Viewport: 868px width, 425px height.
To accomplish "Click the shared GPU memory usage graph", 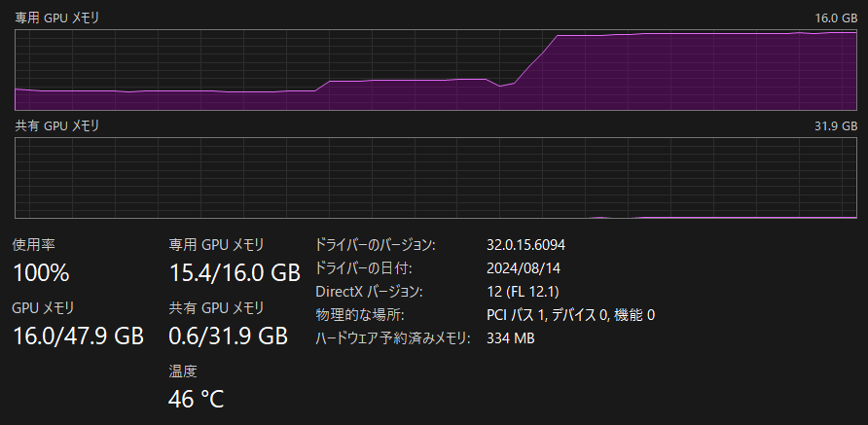I will coord(436,177).
